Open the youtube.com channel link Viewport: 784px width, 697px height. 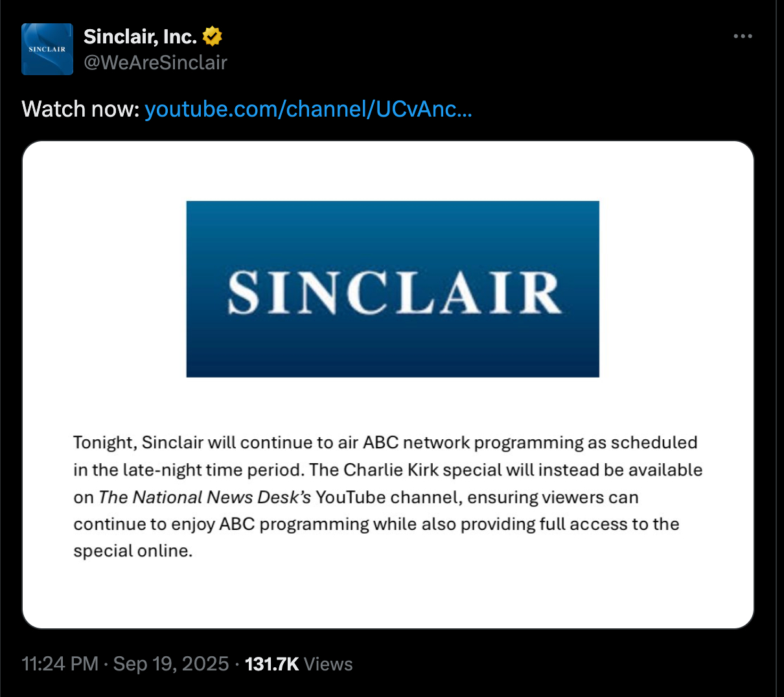308,109
